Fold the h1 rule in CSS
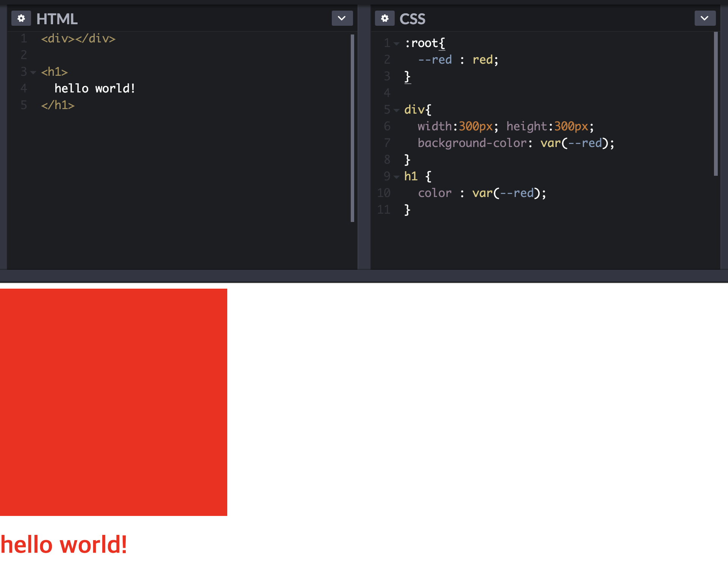This screenshot has height=572, width=728. 397,177
